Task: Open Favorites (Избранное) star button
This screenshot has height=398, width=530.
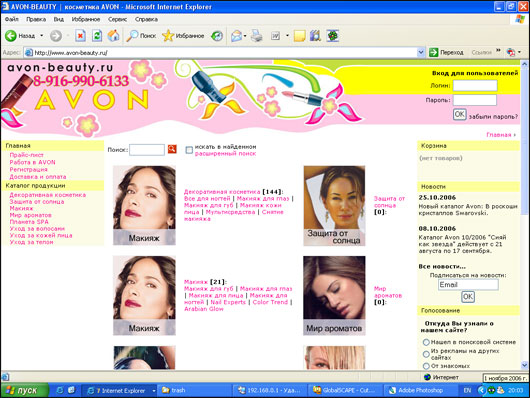Action: (x=183, y=36)
